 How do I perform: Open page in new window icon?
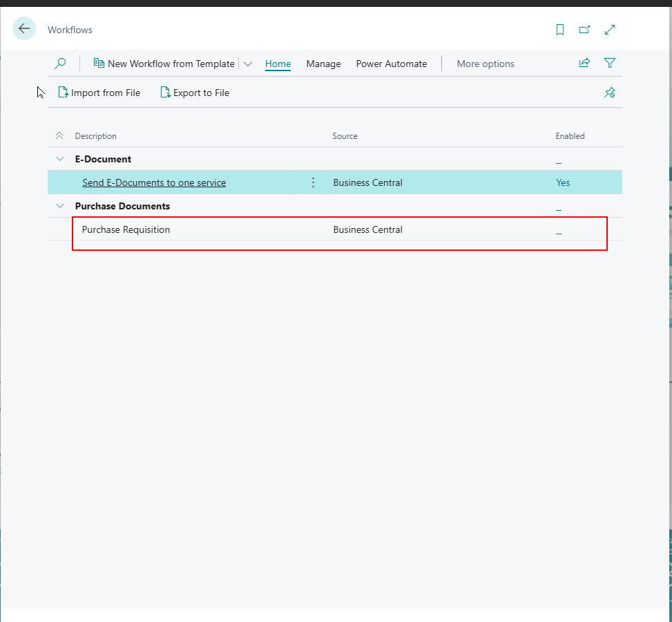pos(585,30)
